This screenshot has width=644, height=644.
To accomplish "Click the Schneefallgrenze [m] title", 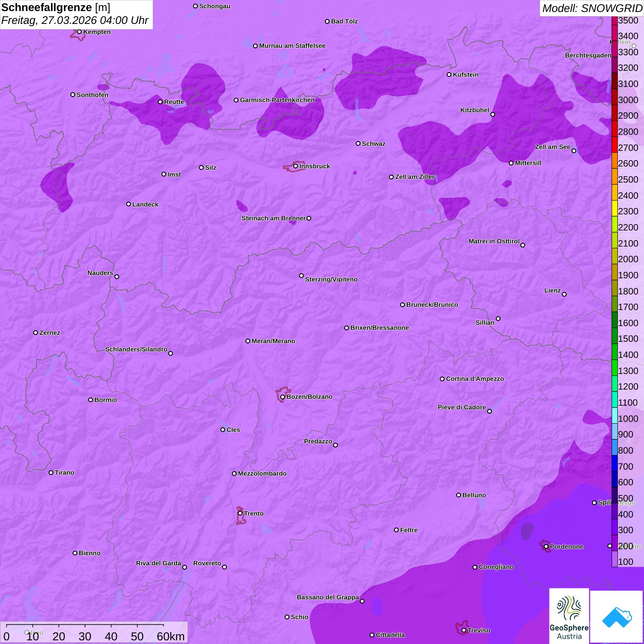I will click(56, 8).
